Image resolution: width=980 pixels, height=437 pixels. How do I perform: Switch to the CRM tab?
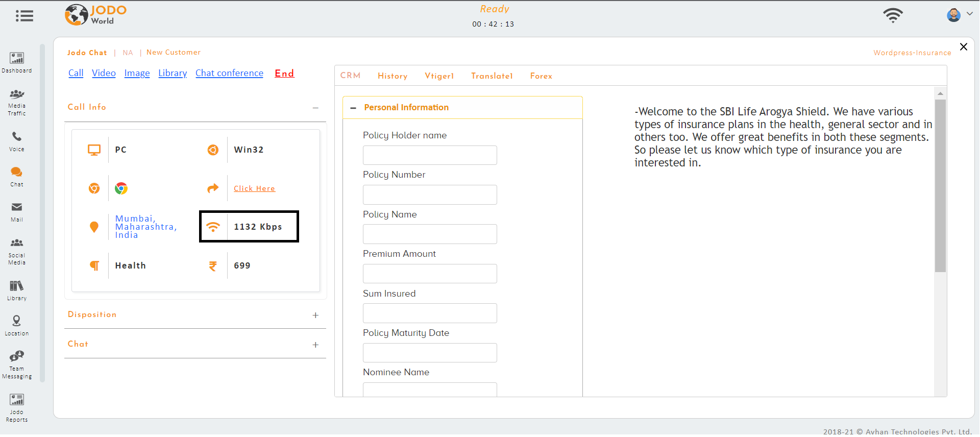pyautogui.click(x=350, y=76)
